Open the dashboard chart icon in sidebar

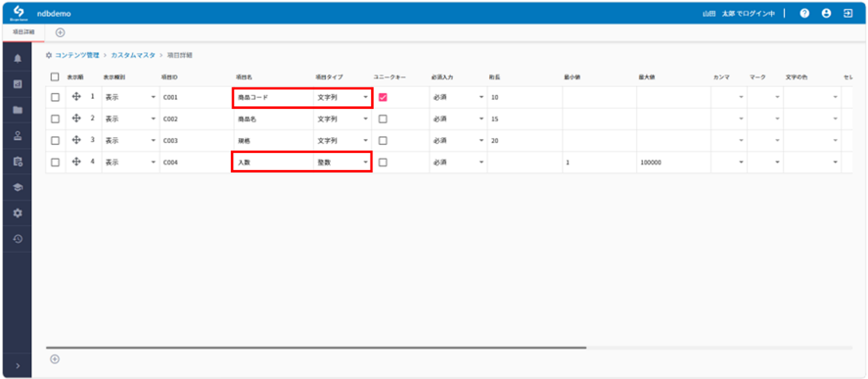pyautogui.click(x=18, y=84)
